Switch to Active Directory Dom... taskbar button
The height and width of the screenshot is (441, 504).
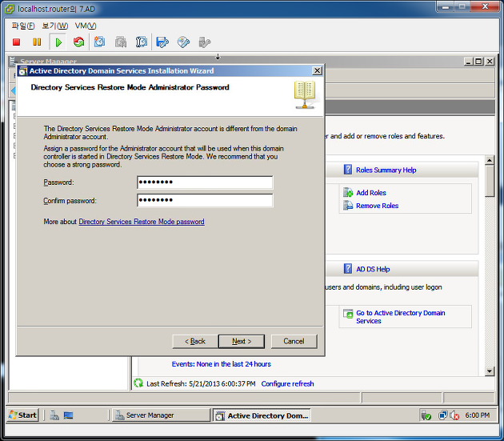[x=261, y=415]
